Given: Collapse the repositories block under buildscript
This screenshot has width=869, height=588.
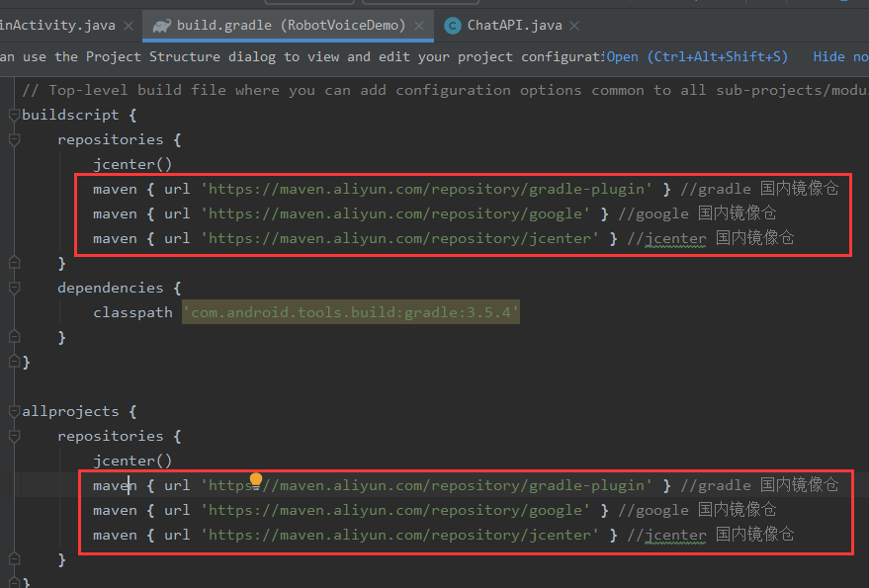Looking at the screenshot, I should [15, 139].
